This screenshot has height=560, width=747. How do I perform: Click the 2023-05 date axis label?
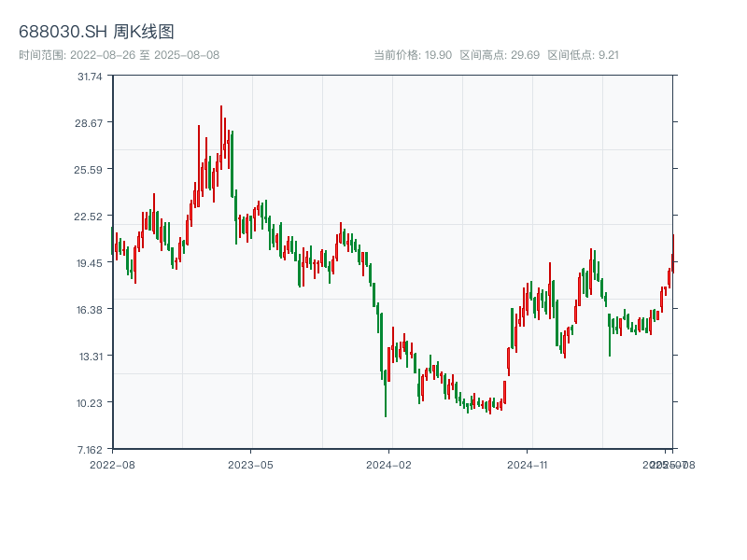click(x=250, y=464)
